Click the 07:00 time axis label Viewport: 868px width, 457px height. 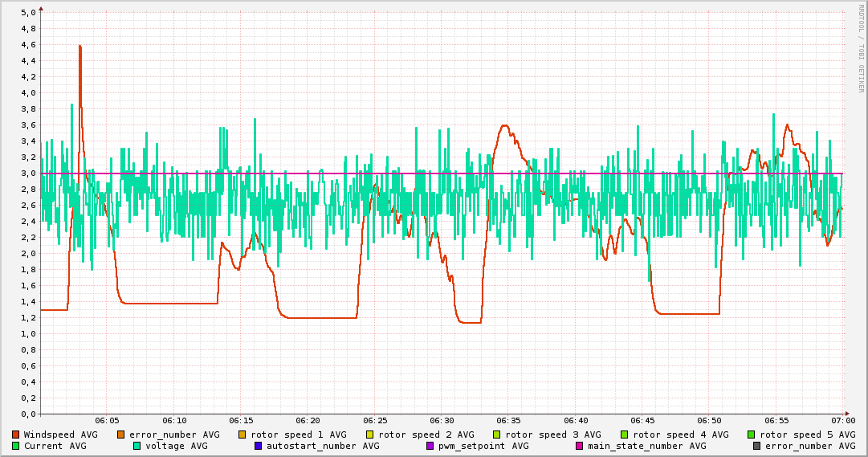click(x=843, y=420)
